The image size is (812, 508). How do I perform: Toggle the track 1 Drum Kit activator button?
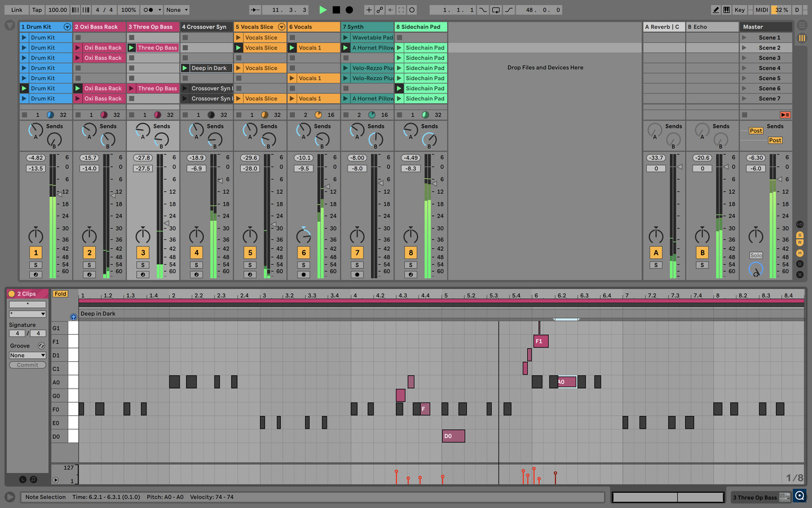coord(36,253)
